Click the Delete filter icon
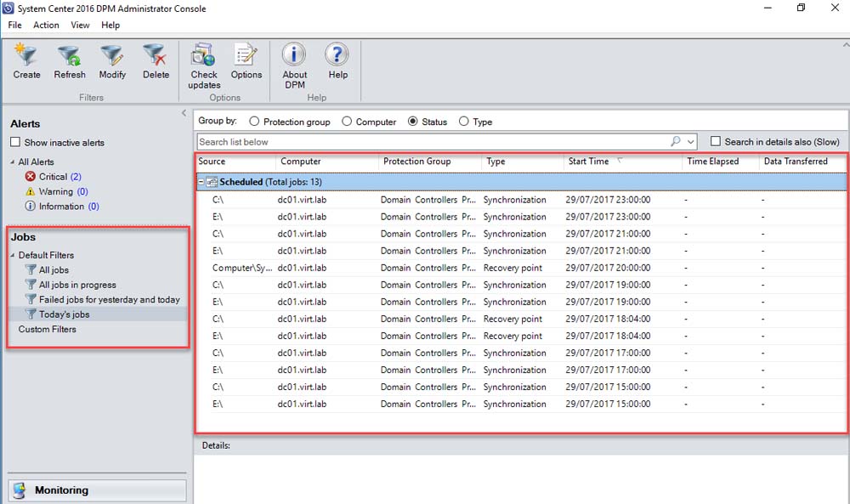The width and height of the screenshot is (850, 504). coord(155,54)
